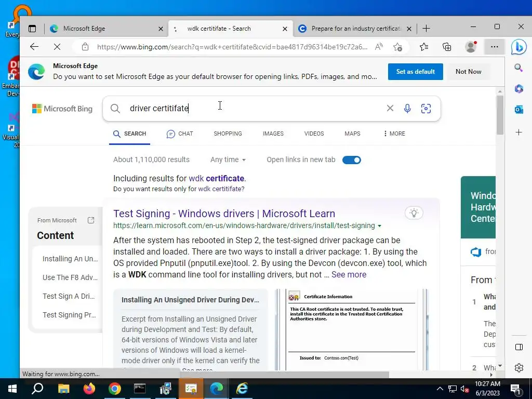Screen dimensions: 532x399
Task: Open the tab actions menu icon
Action: [x=32, y=29]
